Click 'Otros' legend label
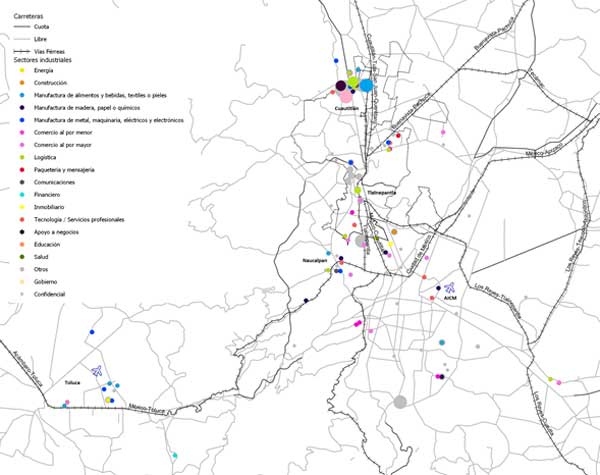Screen dimensions: 600x475 pos(41,269)
